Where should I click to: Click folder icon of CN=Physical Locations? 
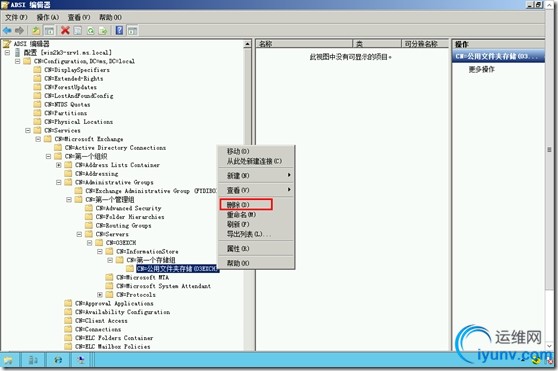pyautogui.click(x=37, y=122)
